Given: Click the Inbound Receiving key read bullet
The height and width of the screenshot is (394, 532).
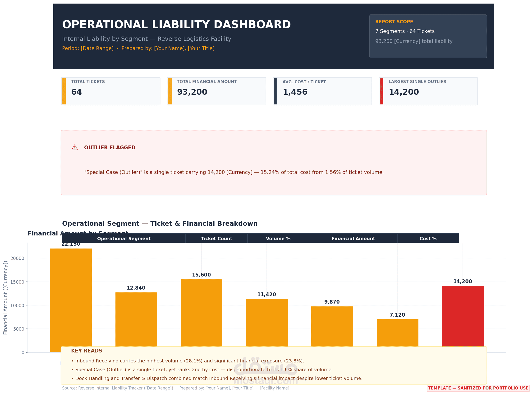Looking at the screenshot, I should [188, 361].
